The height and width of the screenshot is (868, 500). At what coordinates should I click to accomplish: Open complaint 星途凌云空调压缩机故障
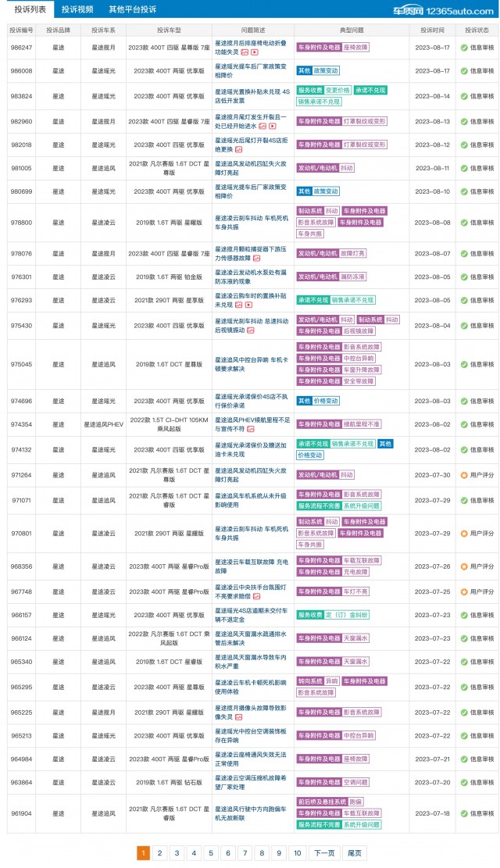click(x=250, y=782)
